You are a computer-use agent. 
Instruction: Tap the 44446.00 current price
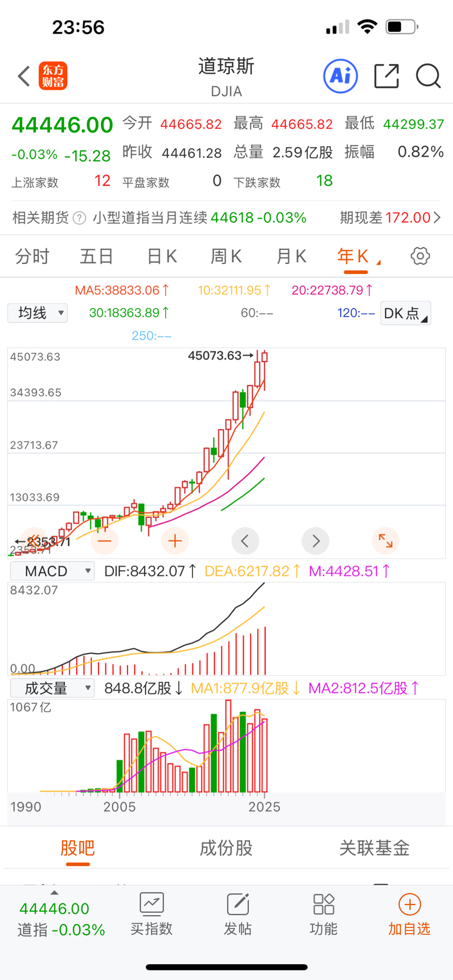click(x=62, y=125)
